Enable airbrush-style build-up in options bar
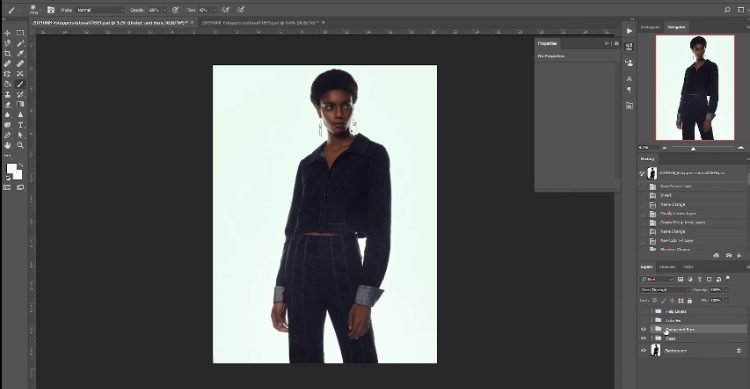The image size is (750, 389). click(225, 10)
